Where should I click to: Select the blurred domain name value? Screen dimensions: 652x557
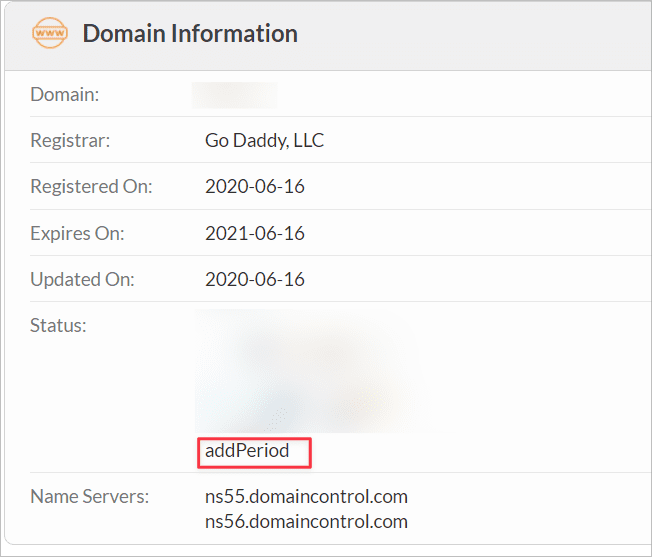(x=235, y=95)
